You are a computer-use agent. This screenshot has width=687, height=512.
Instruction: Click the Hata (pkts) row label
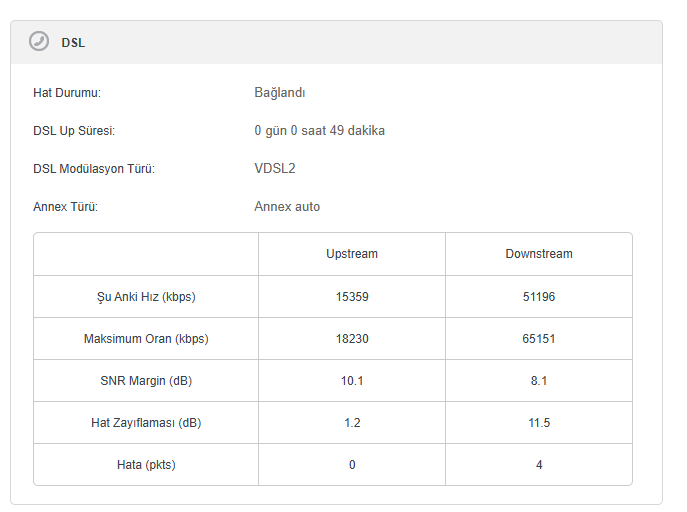pyautogui.click(x=146, y=465)
